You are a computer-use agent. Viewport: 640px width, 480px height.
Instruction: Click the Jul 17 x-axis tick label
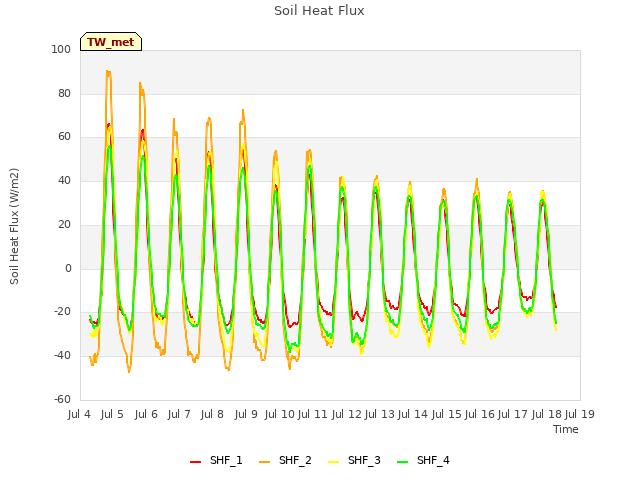(x=513, y=414)
